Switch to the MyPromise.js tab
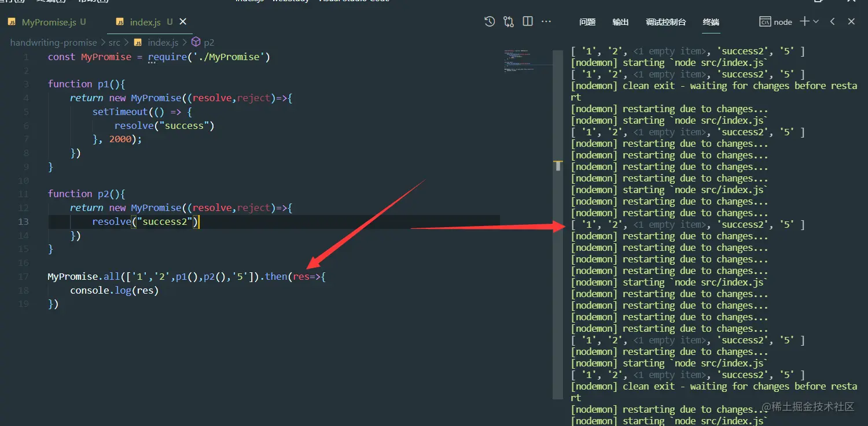 pyautogui.click(x=47, y=22)
